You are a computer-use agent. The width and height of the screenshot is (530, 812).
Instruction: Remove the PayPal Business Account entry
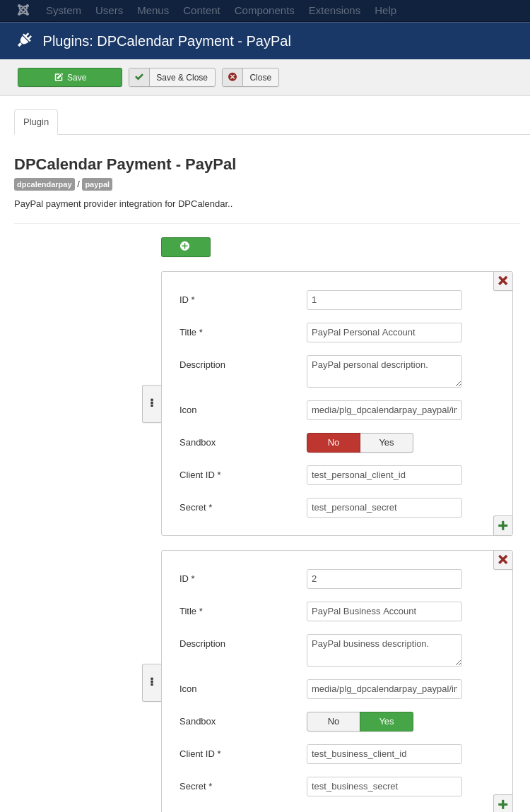click(x=502, y=560)
